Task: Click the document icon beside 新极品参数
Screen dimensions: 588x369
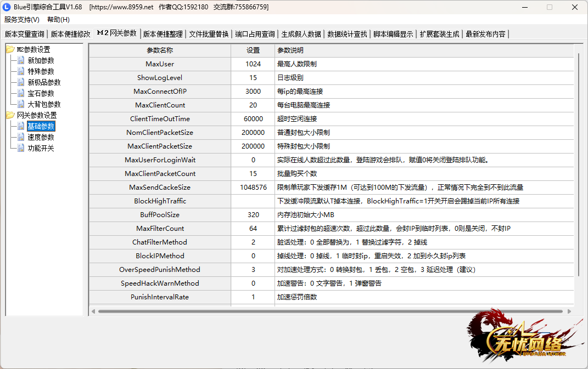Action: [x=21, y=82]
